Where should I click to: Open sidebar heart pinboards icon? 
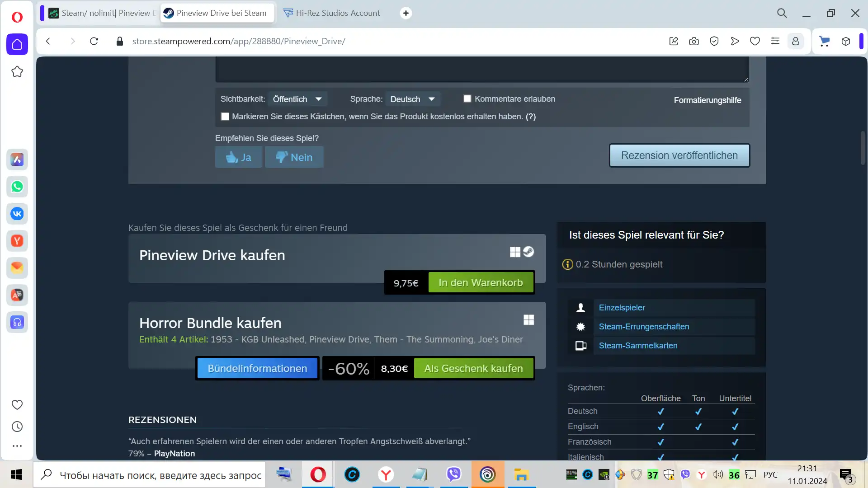[17, 405]
